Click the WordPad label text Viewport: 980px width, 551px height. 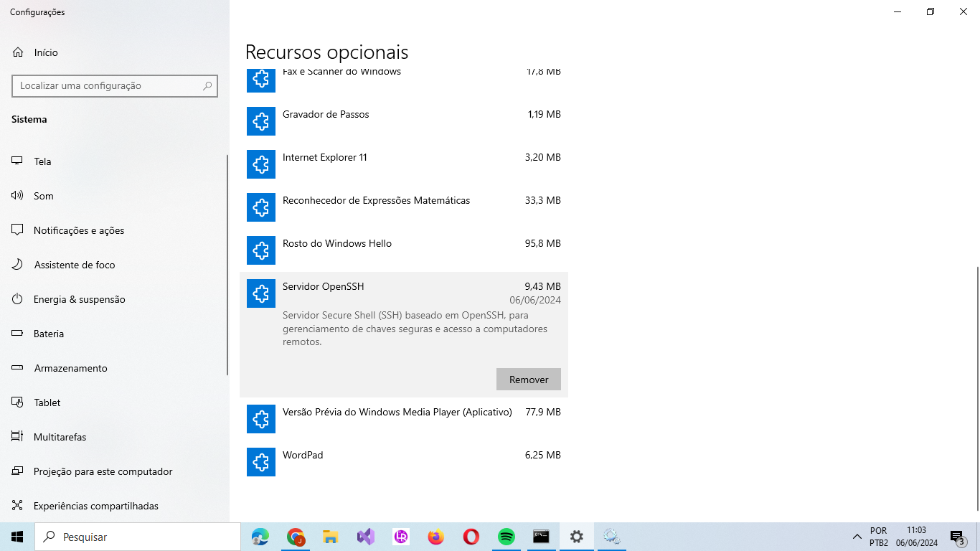pyautogui.click(x=303, y=455)
